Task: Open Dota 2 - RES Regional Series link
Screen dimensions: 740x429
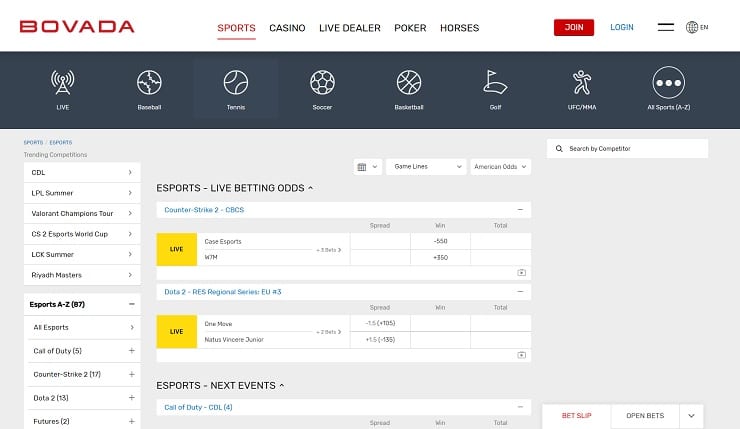Action: [x=223, y=292]
